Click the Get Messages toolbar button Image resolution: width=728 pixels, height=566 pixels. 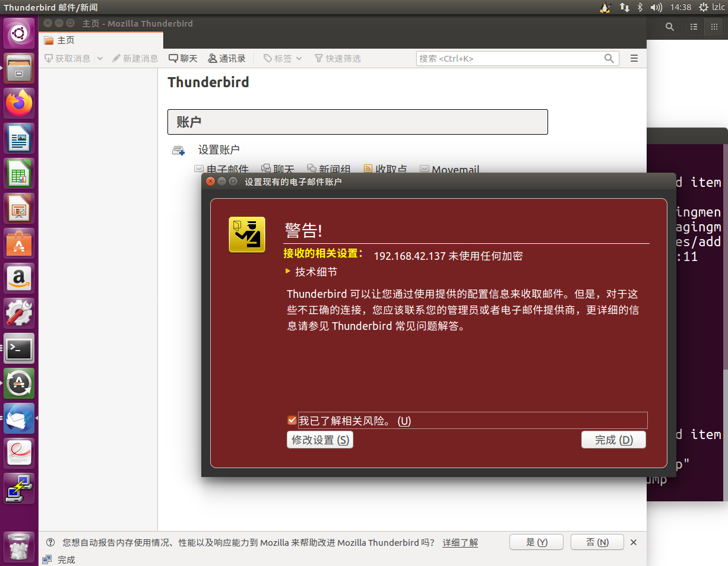point(68,58)
